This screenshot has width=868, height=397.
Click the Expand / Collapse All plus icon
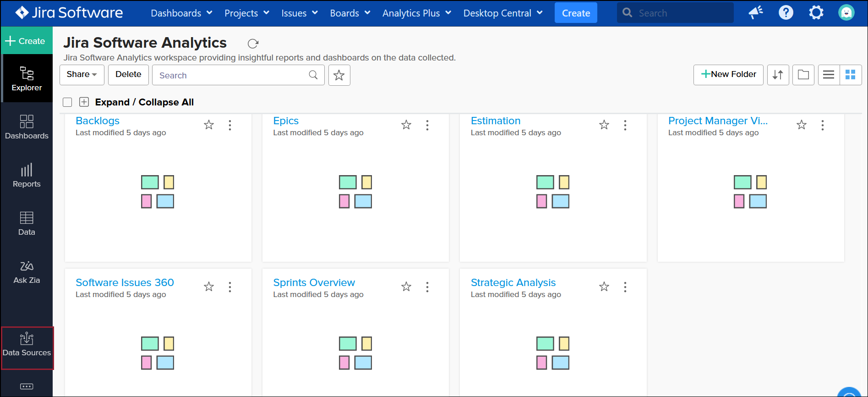click(84, 102)
